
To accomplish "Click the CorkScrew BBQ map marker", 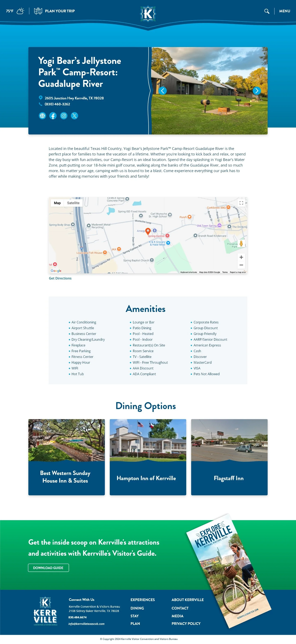I will pos(228,207).
